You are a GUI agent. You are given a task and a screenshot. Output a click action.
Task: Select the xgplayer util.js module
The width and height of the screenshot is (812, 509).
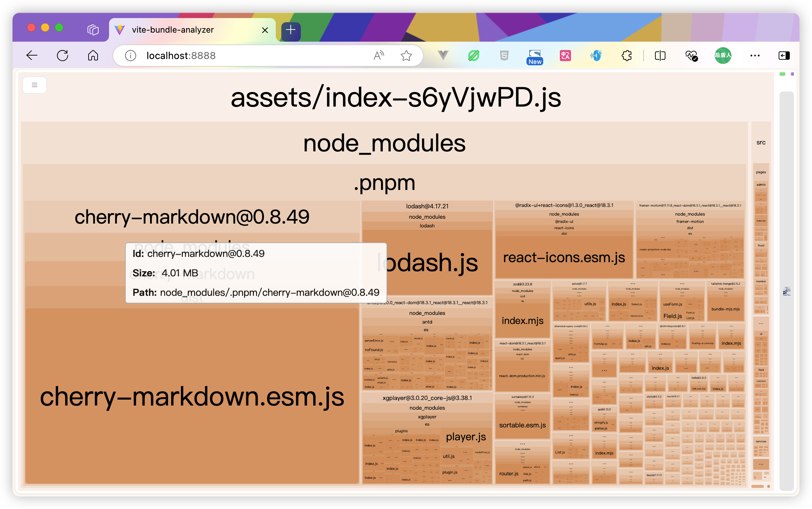(x=449, y=456)
